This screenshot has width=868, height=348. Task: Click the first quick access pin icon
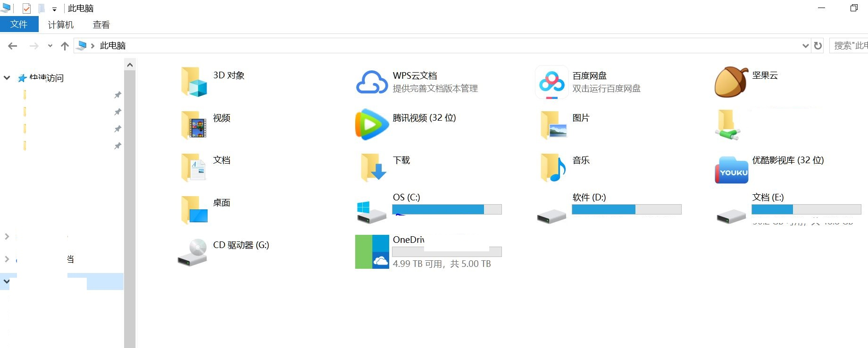tap(117, 95)
